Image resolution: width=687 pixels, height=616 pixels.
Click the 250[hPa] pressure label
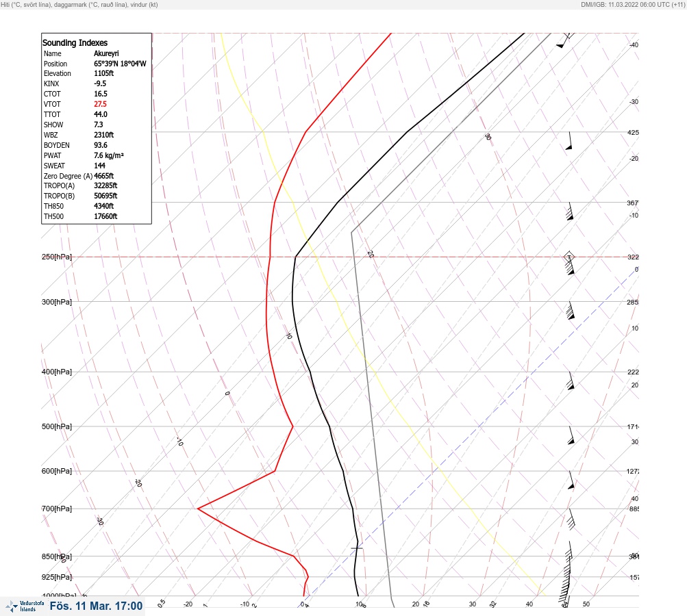point(57,257)
